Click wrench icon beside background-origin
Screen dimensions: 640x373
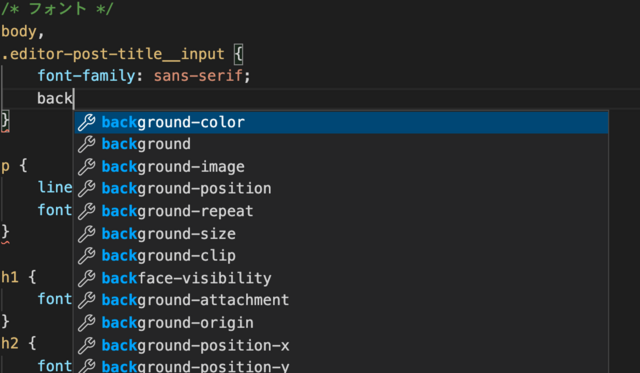coord(87,323)
